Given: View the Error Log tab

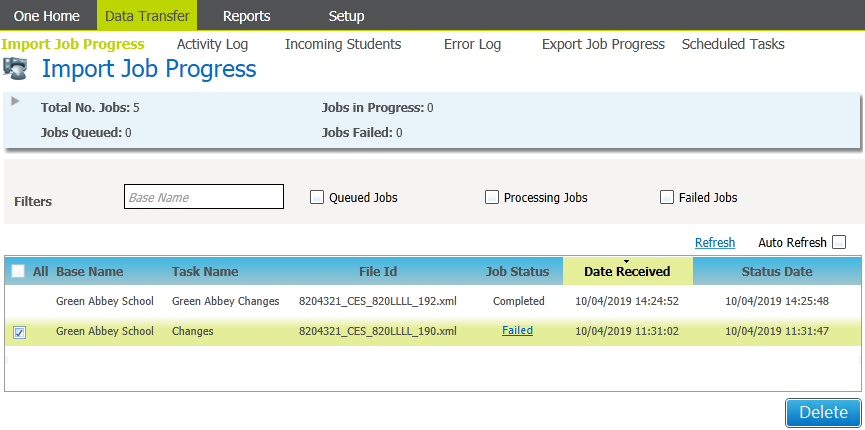Looking at the screenshot, I should pos(472,44).
